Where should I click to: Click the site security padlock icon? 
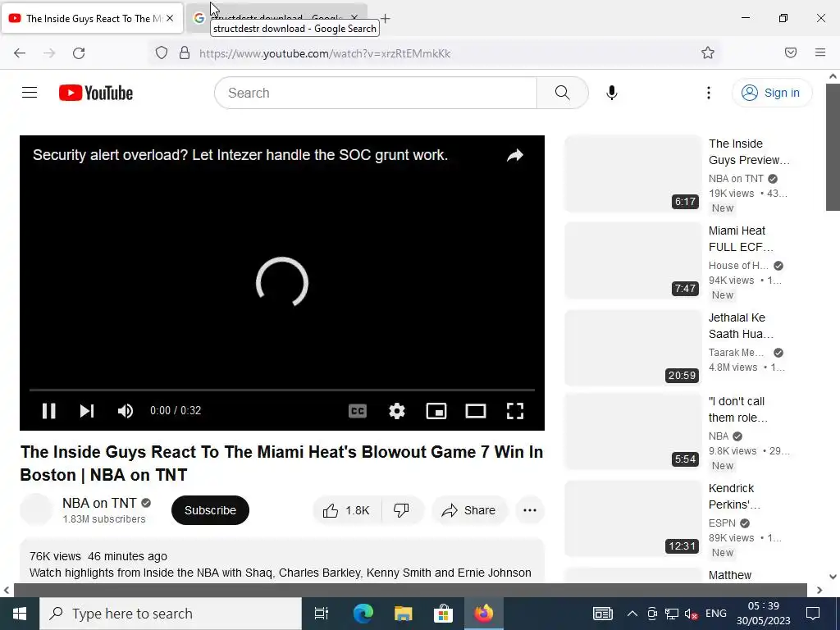(x=185, y=53)
